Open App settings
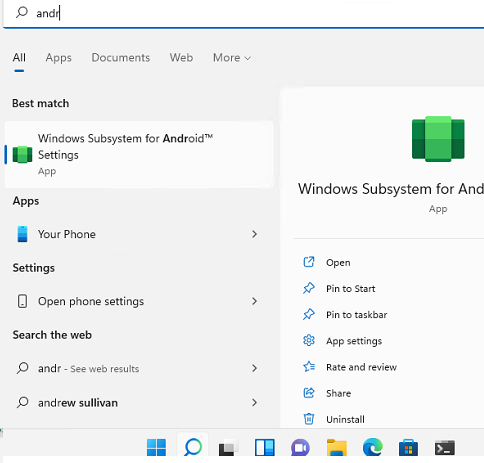This screenshot has width=484, height=463. point(354,341)
